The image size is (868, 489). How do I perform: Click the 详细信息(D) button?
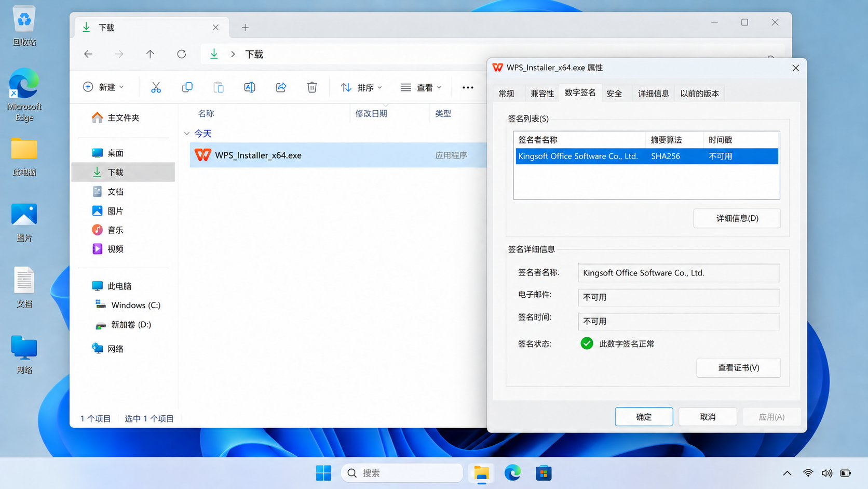tap(737, 218)
